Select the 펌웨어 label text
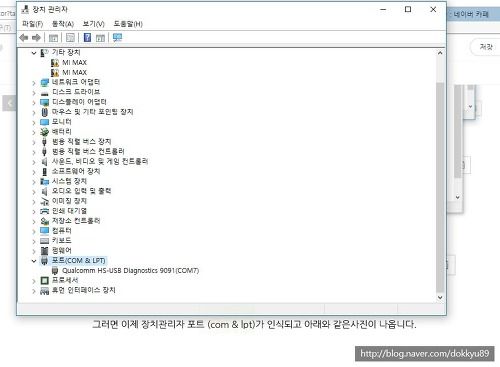The height and width of the screenshot is (367, 500). point(62,250)
